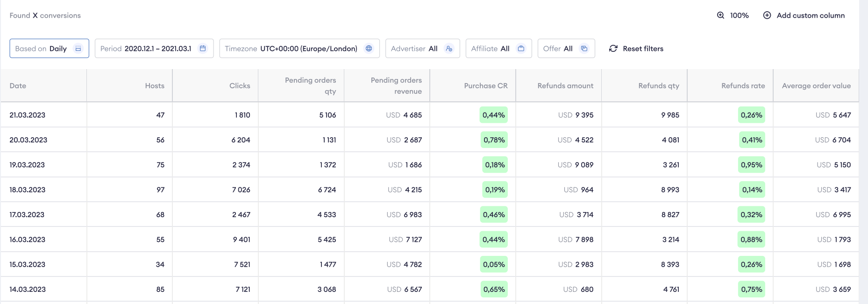Click the Affiliate briefcase icon

click(x=521, y=49)
